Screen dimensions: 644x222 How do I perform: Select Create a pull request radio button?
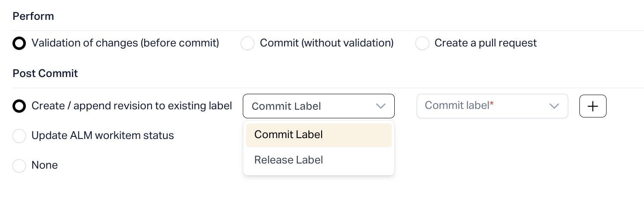[x=422, y=43]
